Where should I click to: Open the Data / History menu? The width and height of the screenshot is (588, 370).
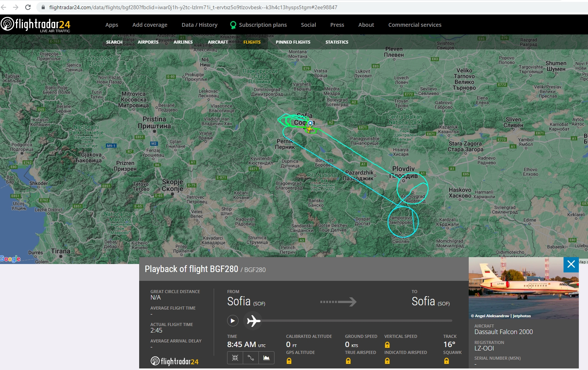click(199, 25)
